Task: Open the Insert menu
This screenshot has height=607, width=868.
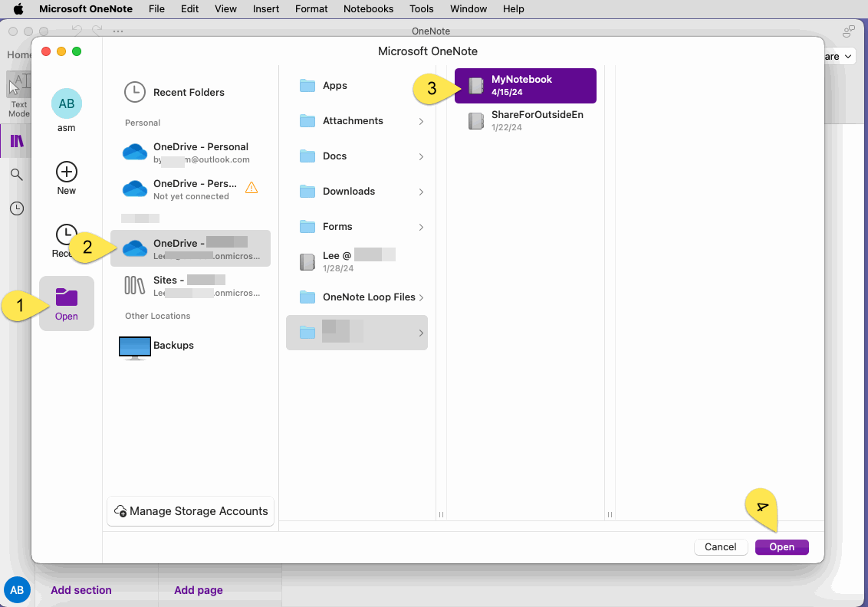Action: [266, 9]
